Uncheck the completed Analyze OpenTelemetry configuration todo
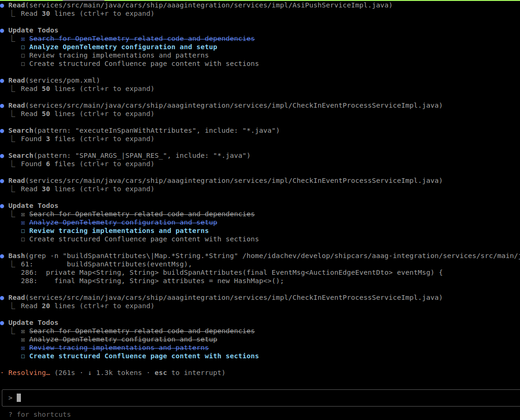 [23, 339]
